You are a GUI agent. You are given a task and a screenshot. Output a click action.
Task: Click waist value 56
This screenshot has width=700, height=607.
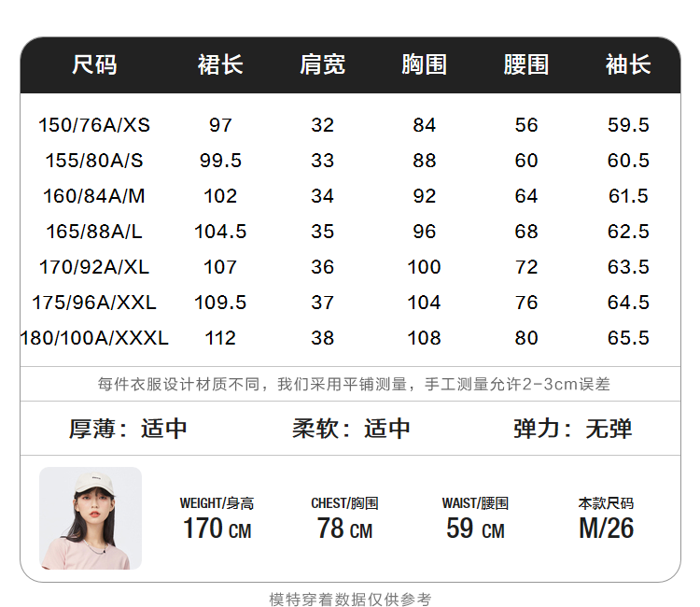526,125
